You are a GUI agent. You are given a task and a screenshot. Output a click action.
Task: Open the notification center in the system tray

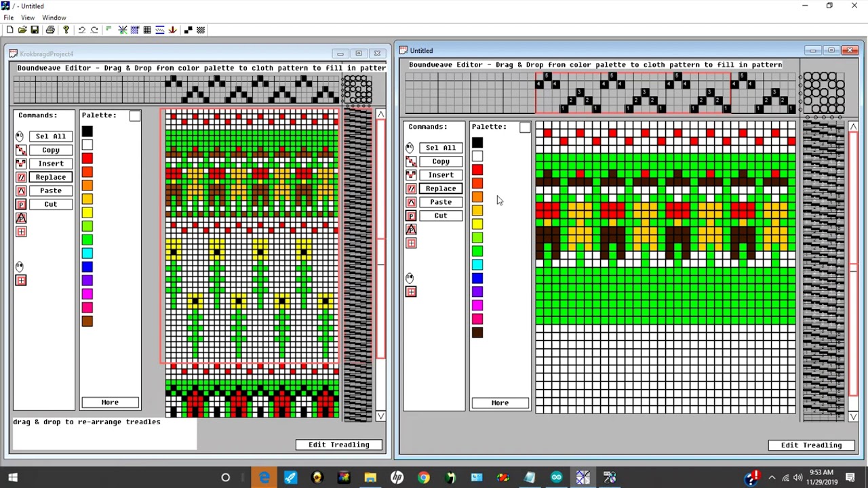(850, 478)
